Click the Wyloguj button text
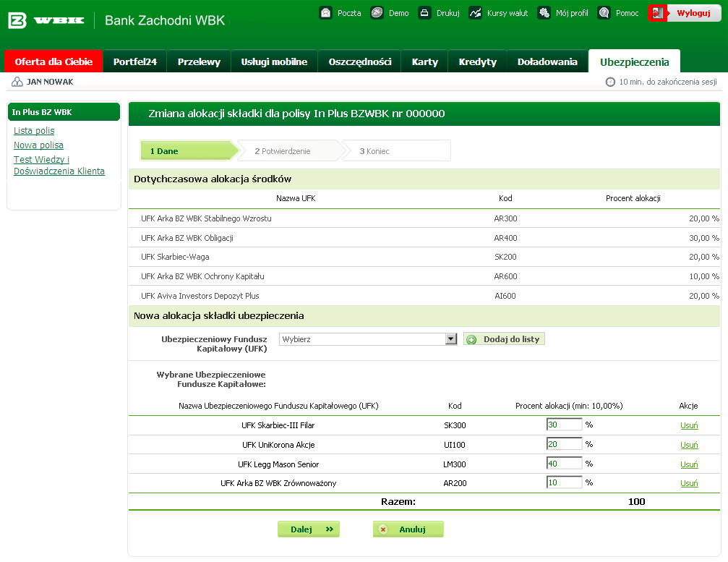Image resolution: width=728 pixels, height=562 pixels. pos(693,13)
